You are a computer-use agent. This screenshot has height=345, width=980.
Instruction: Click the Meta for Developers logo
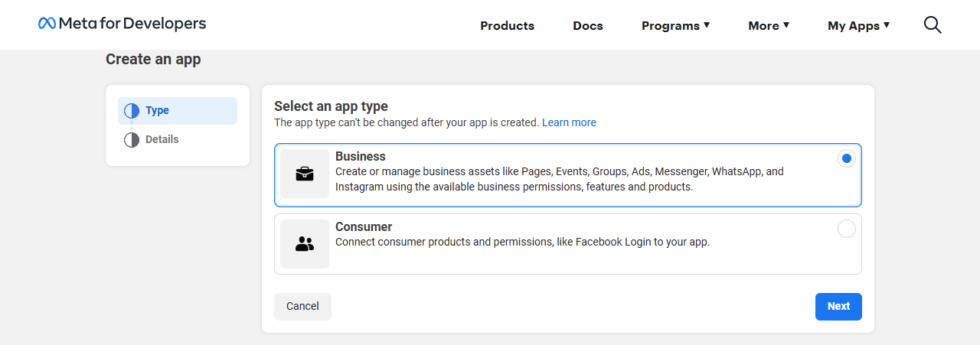coord(122,24)
